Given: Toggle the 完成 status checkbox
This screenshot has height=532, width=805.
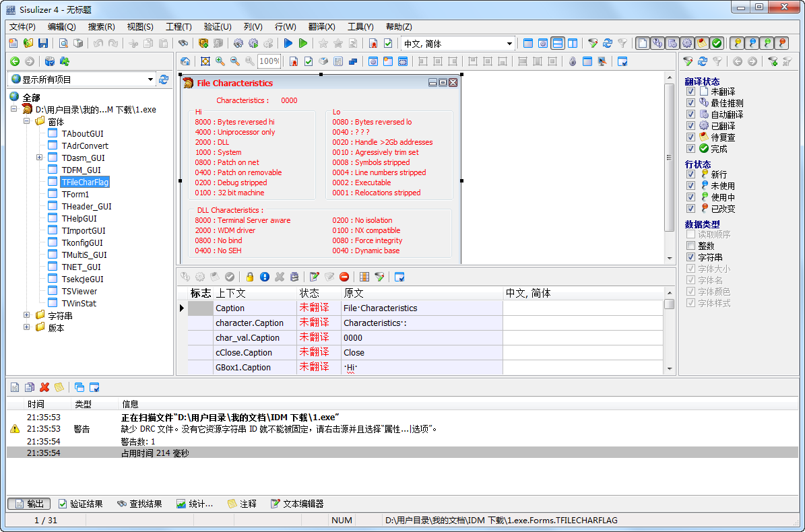Looking at the screenshot, I should (690, 149).
